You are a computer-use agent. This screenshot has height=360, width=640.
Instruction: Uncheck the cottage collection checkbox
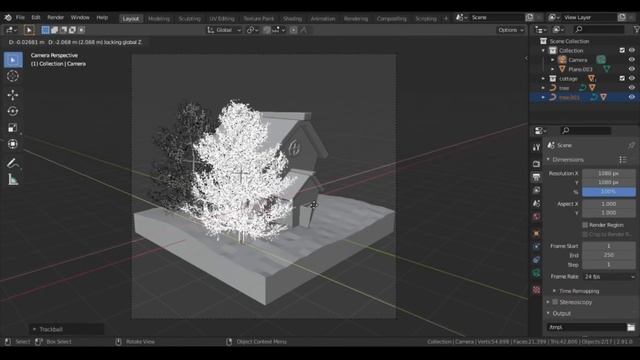click(x=622, y=78)
